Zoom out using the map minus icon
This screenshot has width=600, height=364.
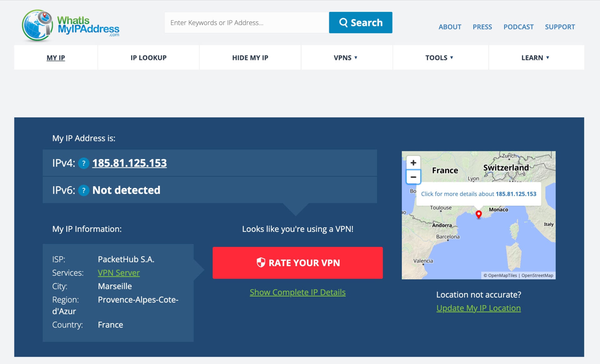[413, 177]
